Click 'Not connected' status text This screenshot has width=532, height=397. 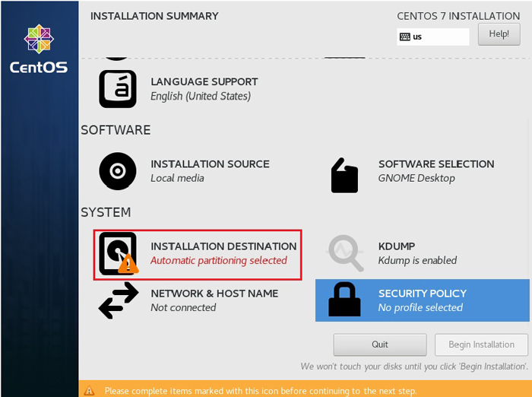pos(183,308)
